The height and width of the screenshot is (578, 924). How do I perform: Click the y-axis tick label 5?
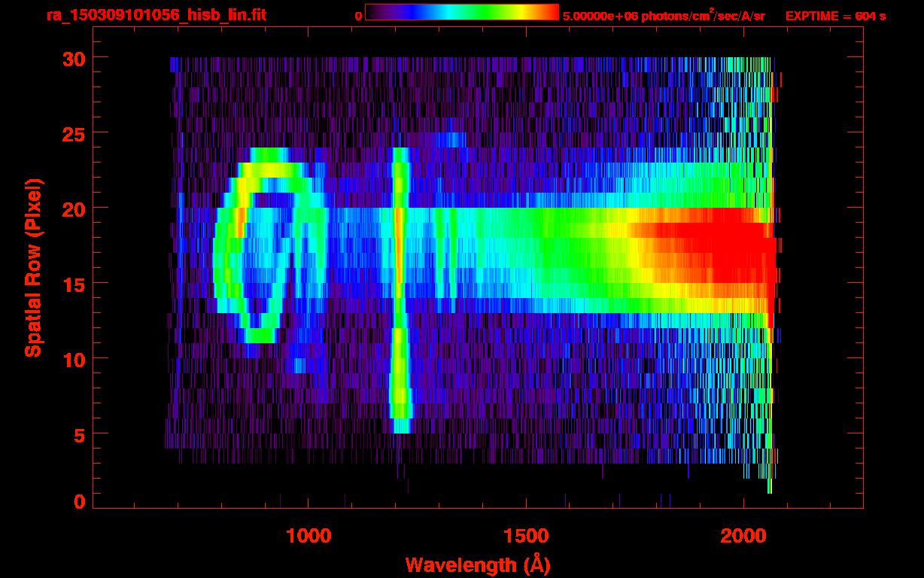[x=79, y=434]
